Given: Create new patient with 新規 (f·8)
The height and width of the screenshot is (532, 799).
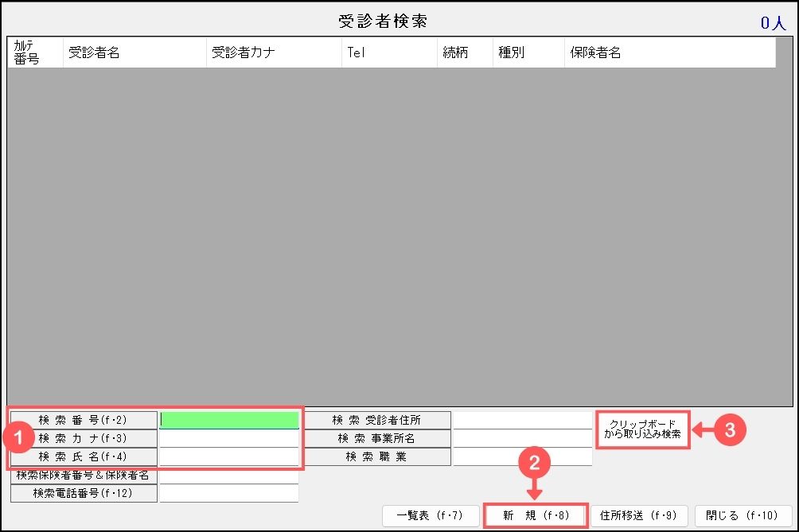Looking at the screenshot, I should coord(536,515).
